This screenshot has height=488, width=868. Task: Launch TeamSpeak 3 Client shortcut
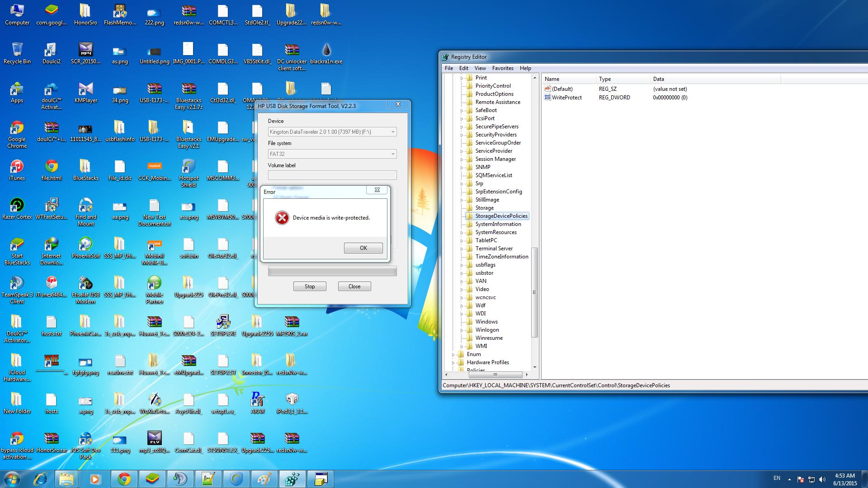(17, 290)
